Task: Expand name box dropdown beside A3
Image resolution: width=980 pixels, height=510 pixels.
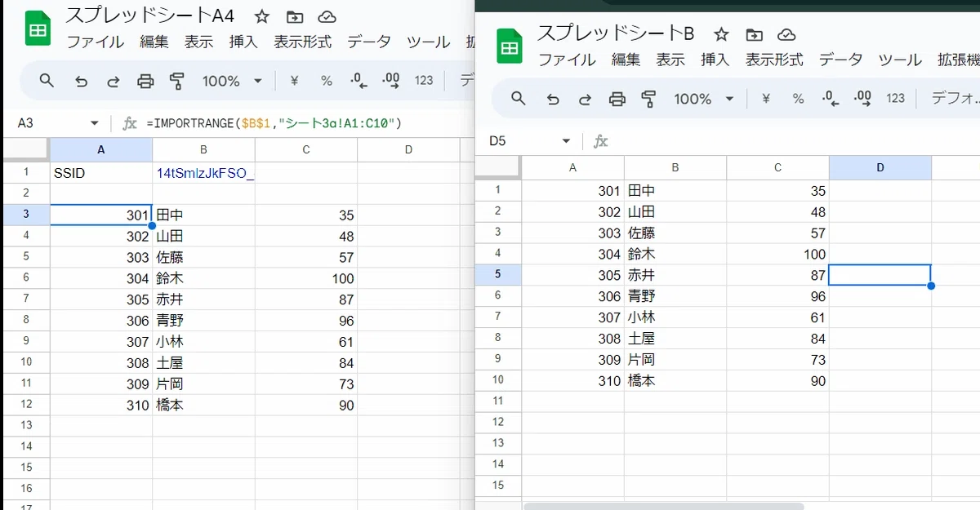Action: 94,123
